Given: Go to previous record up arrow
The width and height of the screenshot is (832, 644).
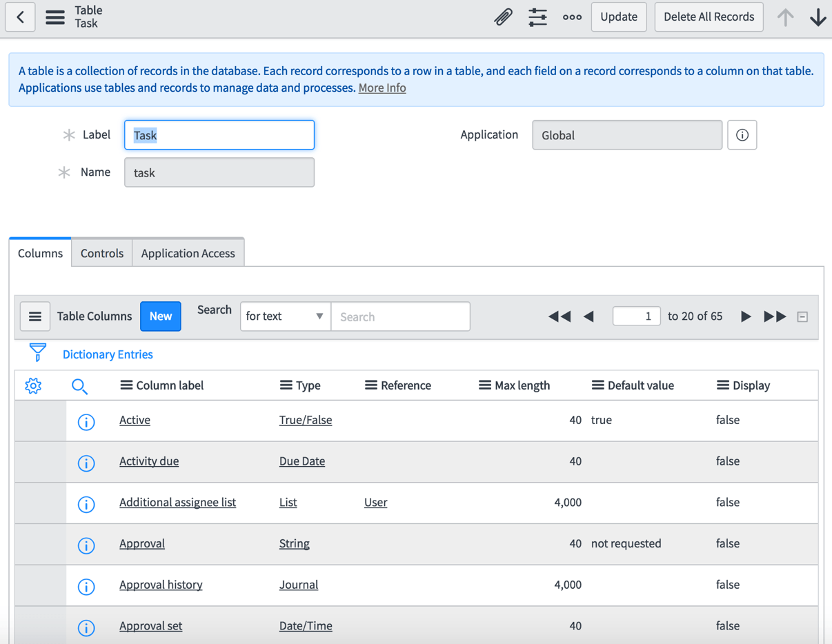Looking at the screenshot, I should coord(785,17).
